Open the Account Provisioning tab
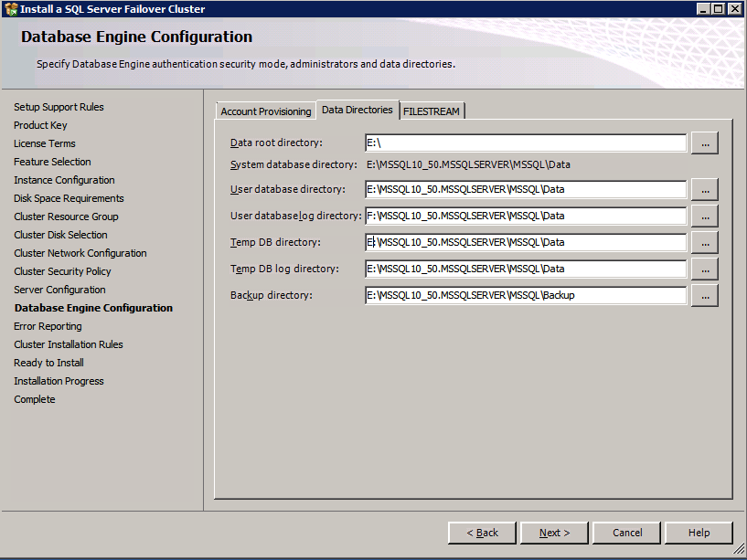 click(x=266, y=111)
